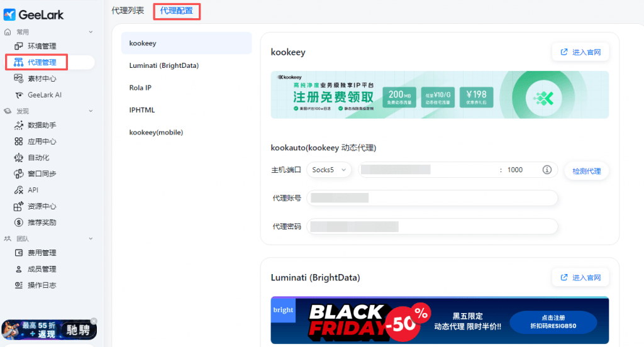Open 窗口同步 via its sidebar icon

pyautogui.click(x=18, y=174)
